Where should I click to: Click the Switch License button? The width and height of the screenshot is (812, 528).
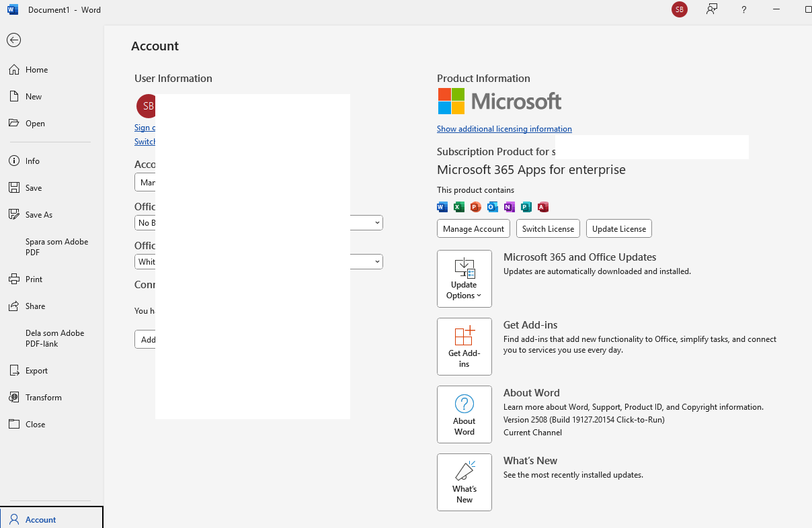(x=548, y=228)
